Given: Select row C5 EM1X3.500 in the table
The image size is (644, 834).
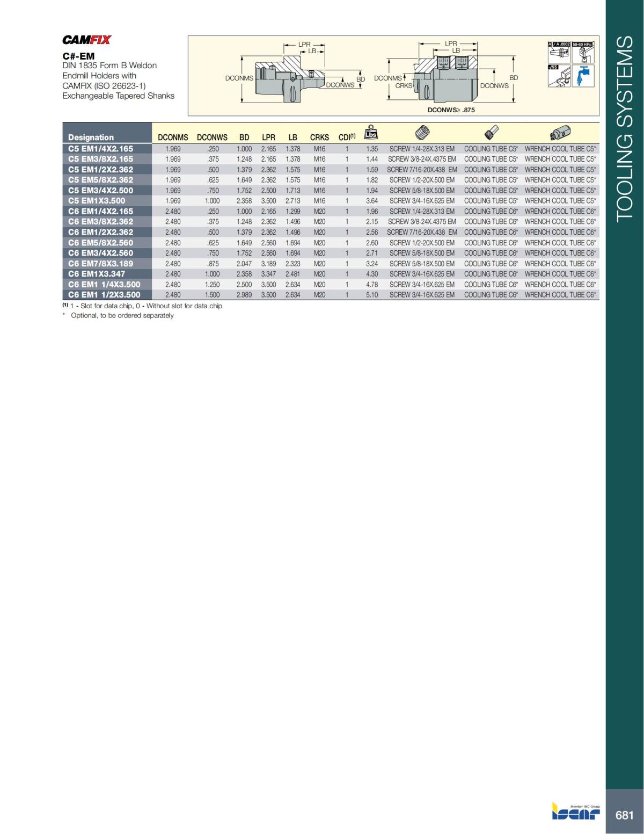Looking at the screenshot, I should tap(96, 200).
